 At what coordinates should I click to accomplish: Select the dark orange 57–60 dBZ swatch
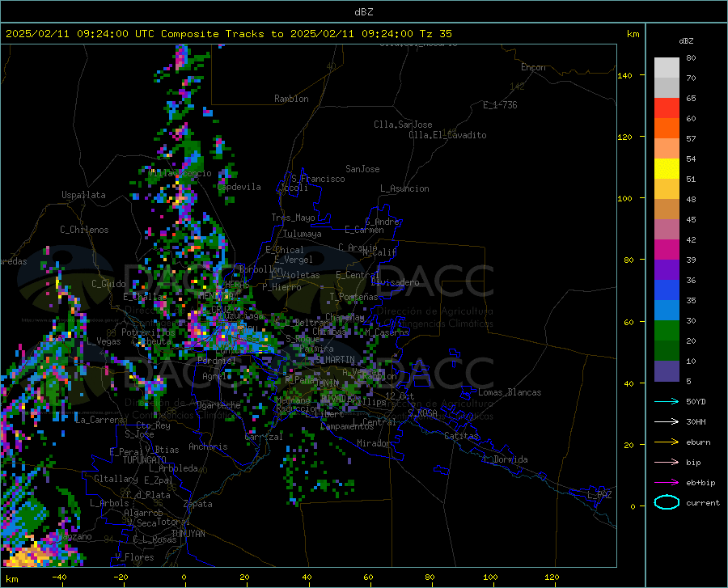667,129
